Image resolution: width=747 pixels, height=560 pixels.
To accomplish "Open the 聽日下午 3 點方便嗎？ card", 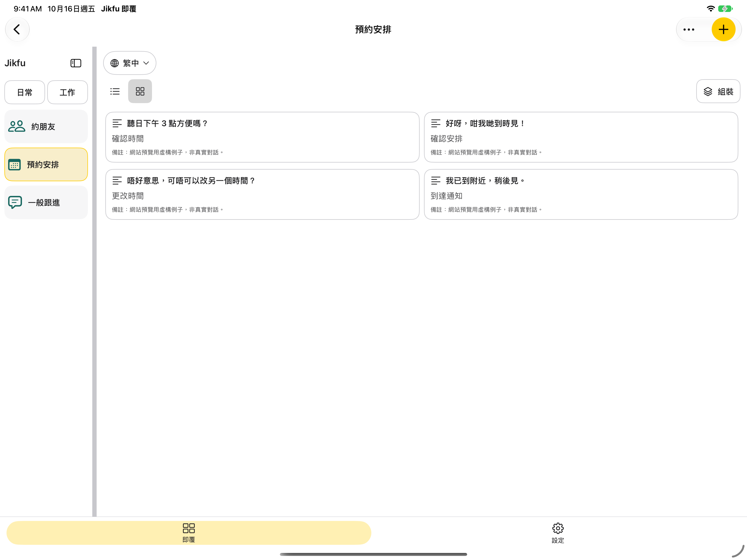I will [x=262, y=137].
